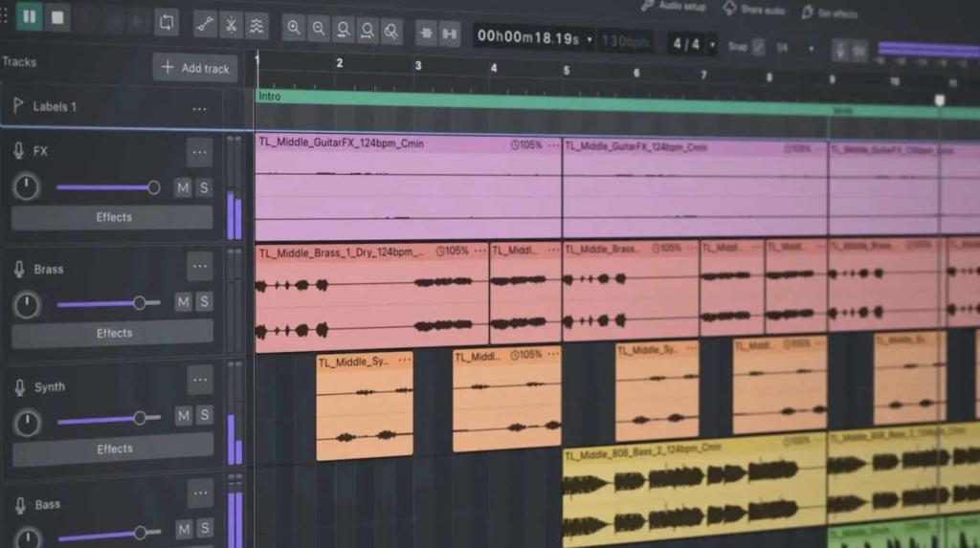Open FX track three-dot menu

pyautogui.click(x=199, y=152)
